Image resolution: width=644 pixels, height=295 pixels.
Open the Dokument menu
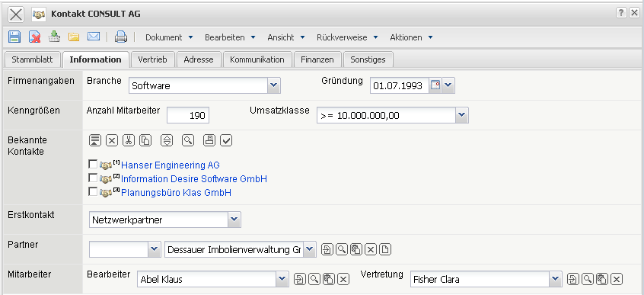pyautogui.click(x=169, y=37)
